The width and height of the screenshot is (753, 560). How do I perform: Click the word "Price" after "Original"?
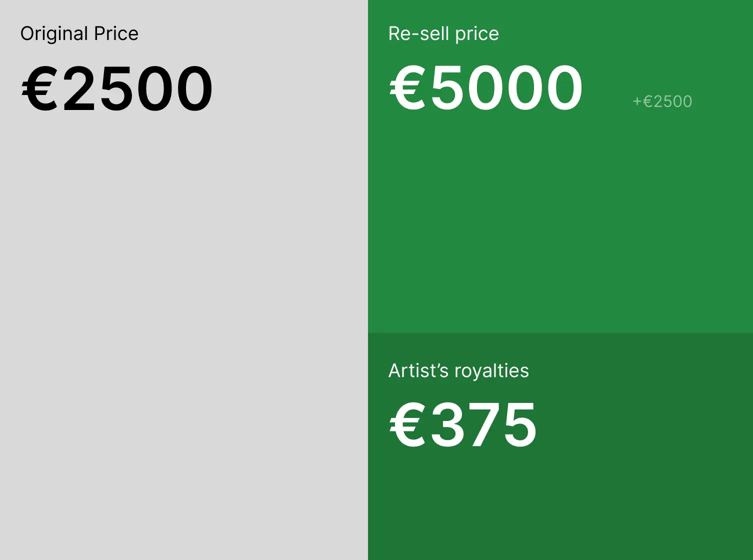116,34
